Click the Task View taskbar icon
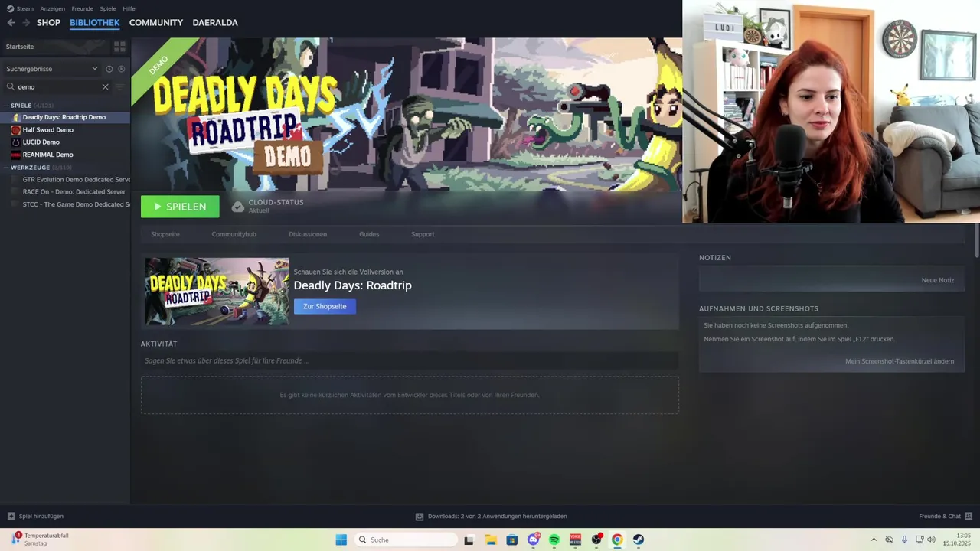 (469, 540)
